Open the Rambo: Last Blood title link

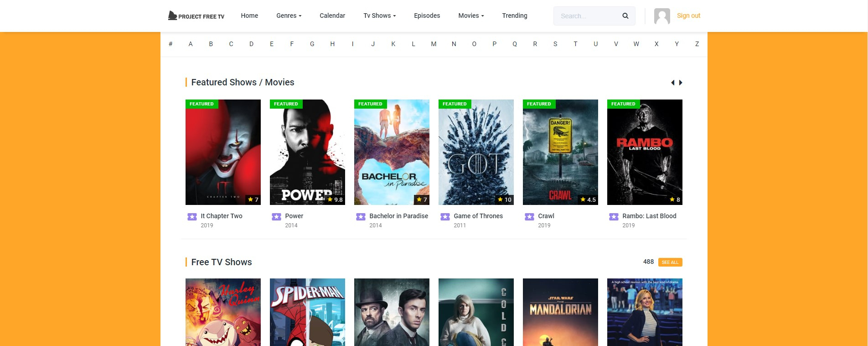pyautogui.click(x=649, y=216)
